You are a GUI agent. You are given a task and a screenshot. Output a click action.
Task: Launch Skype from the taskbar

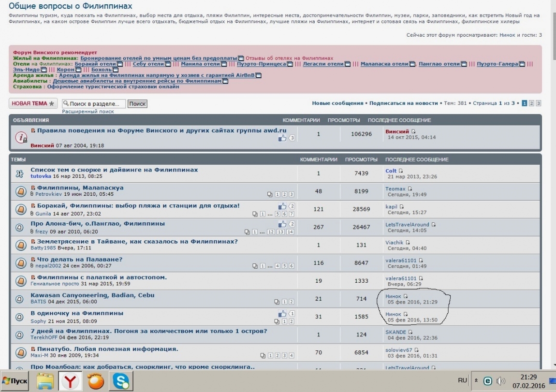pos(120,381)
